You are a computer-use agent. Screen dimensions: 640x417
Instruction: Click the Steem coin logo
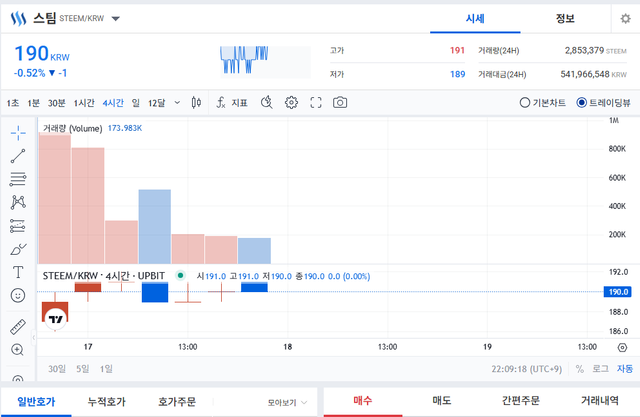pos(18,18)
